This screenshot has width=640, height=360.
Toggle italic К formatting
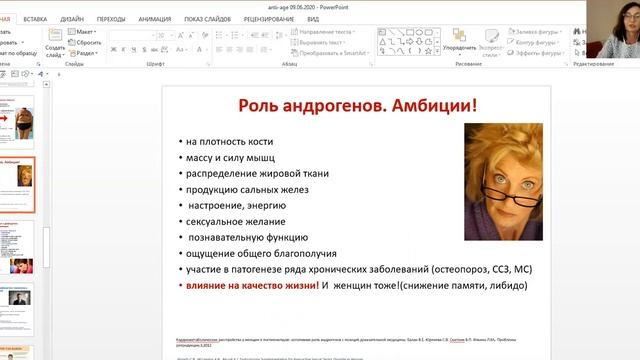(124, 50)
